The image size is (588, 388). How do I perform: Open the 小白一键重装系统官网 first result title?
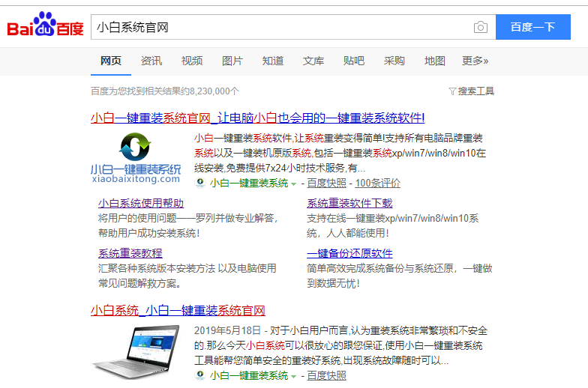257,118
